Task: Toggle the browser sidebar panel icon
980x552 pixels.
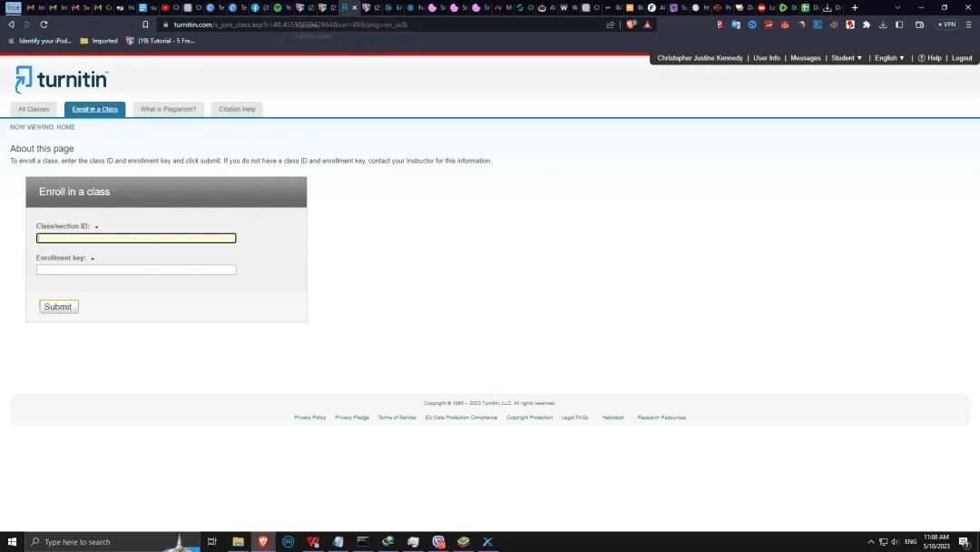Action: [899, 25]
